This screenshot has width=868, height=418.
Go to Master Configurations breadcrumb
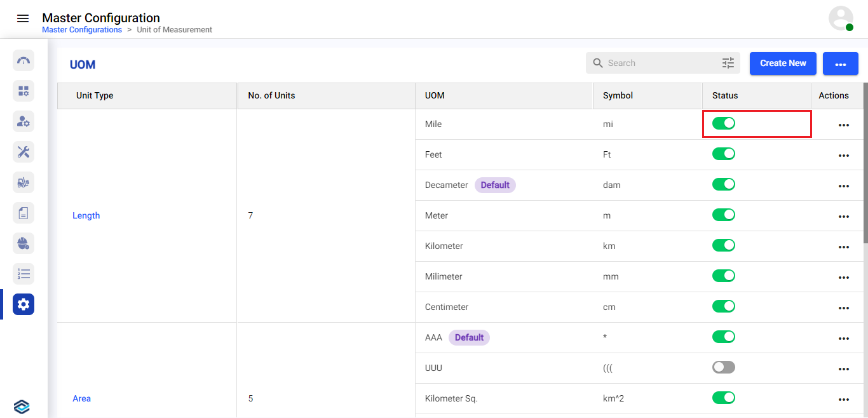(82, 30)
